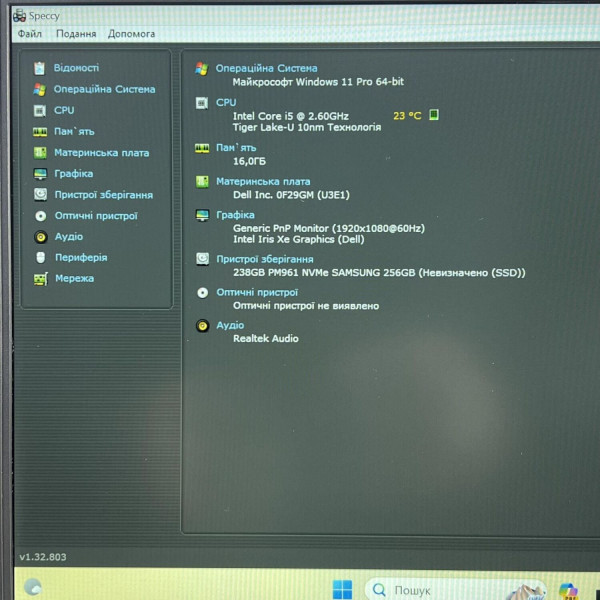Click the Speccy icon in title bar
This screenshot has width=600, height=600.
(20, 16)
